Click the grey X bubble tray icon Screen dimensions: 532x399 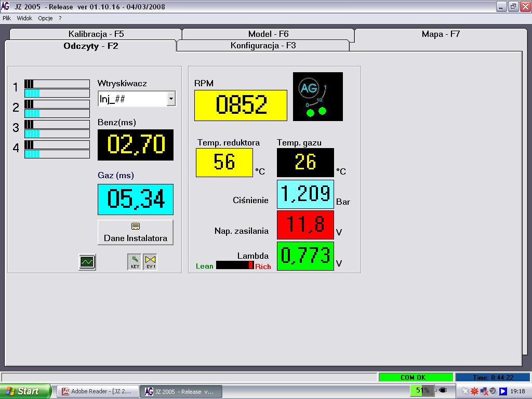coord(465,391)
